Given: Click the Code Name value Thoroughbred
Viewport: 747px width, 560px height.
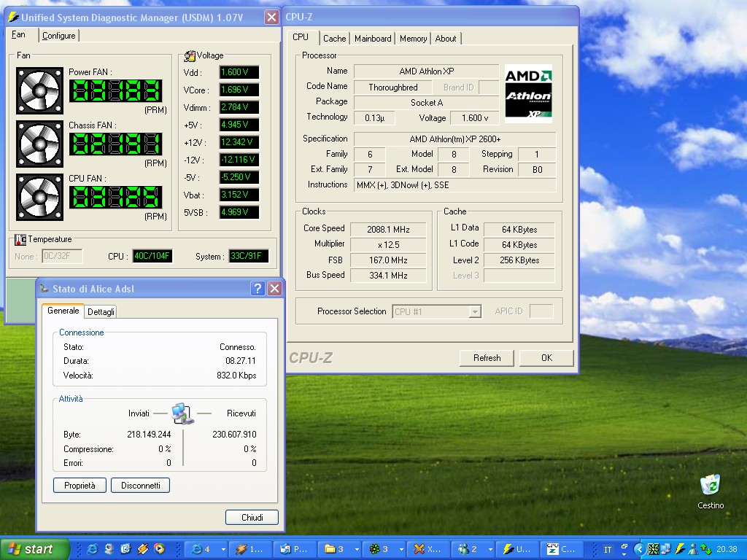Looking at the screenshot, I should [393, 87].
